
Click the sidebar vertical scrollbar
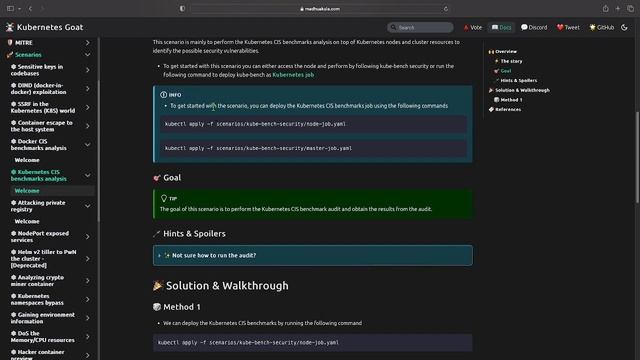point(98,151)
